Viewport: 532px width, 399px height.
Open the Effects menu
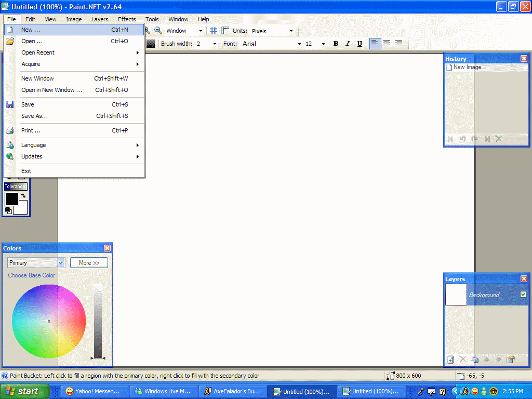click(x=127, y=19)
